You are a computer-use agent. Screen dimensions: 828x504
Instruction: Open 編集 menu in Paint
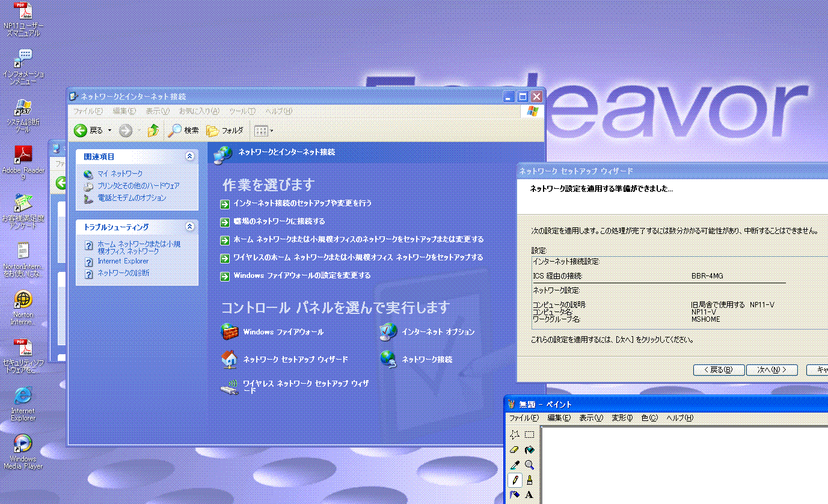[559, 418]
